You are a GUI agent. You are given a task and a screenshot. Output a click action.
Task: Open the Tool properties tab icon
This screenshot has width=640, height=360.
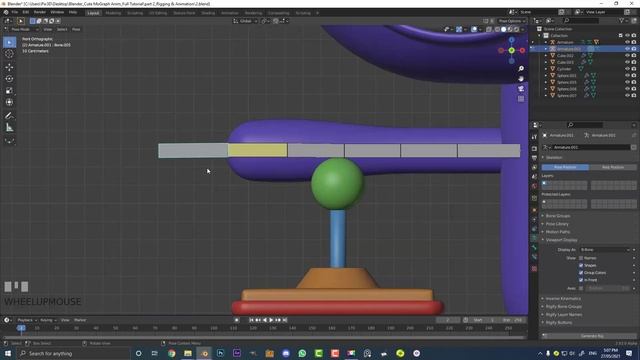(534, 137)
